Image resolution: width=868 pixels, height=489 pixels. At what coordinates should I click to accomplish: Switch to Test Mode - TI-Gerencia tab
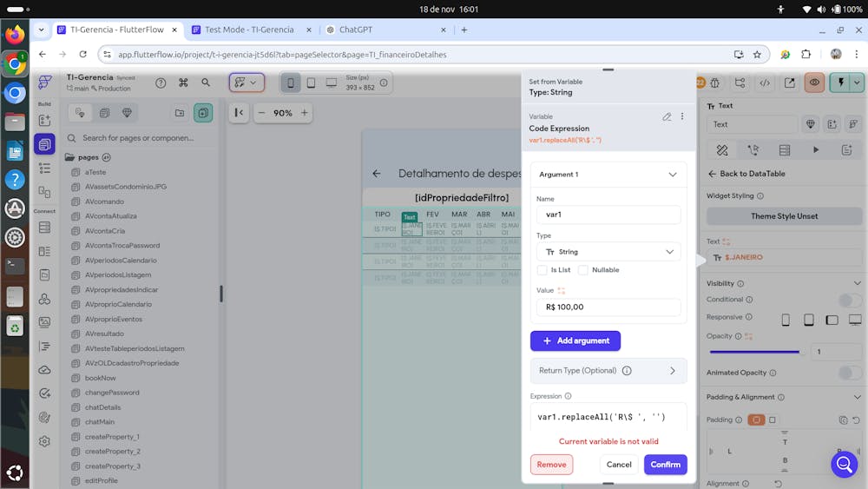252,30
